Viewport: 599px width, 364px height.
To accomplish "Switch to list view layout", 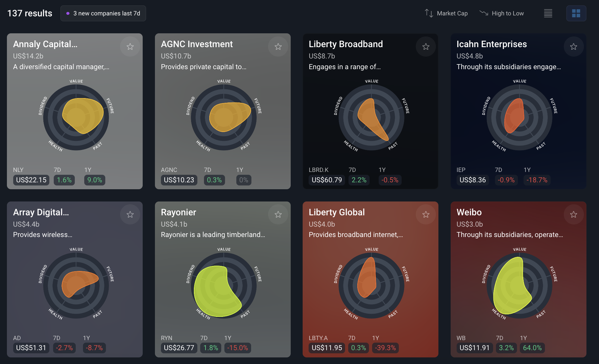I will click(548, 13).
